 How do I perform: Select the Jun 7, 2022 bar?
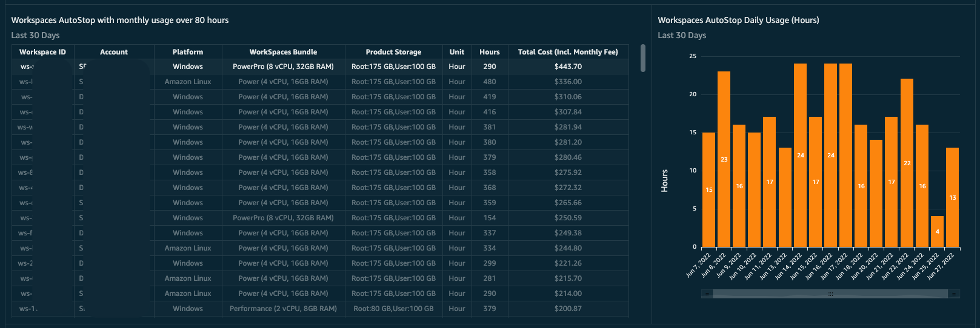[x=708, y=189]
